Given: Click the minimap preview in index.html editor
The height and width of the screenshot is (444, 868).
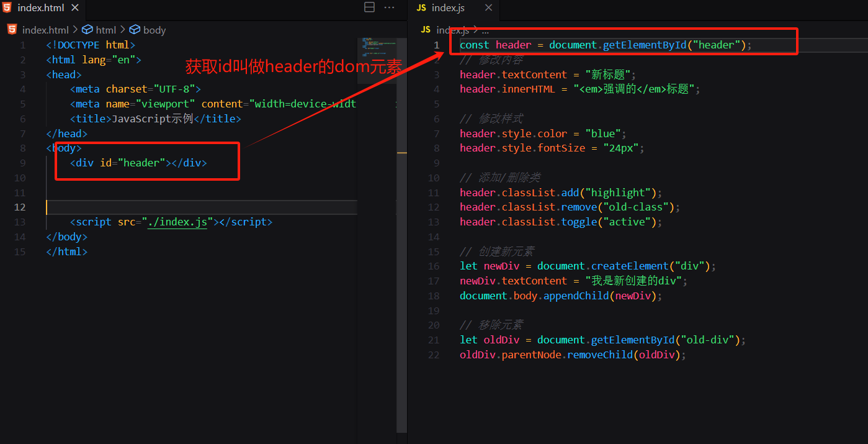Looking at the screenshot, I should [x=377, y=47].
